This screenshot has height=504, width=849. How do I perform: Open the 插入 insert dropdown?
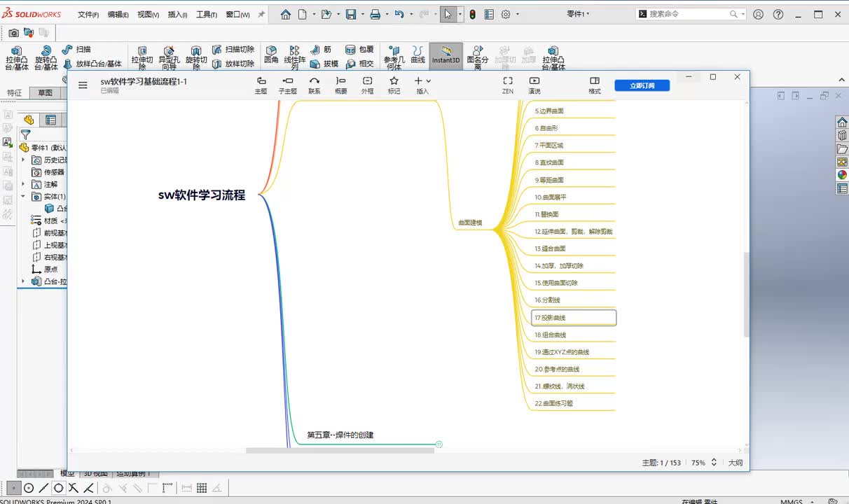(x=422, y=85)
